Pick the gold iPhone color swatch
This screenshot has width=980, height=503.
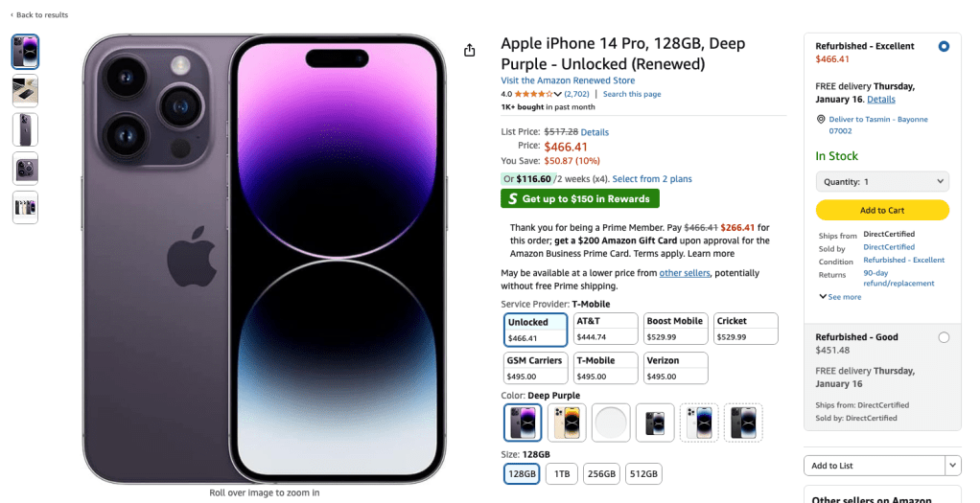pos(568,422)
